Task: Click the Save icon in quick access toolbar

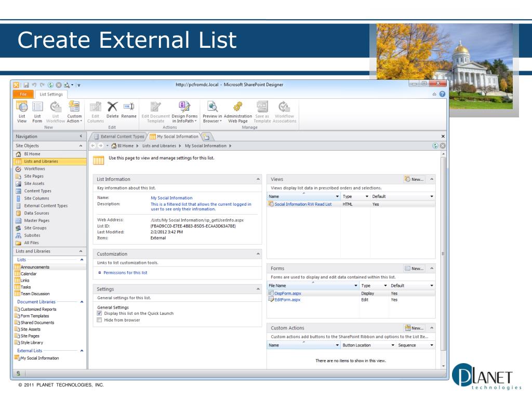Action: (x=26, y=85)
